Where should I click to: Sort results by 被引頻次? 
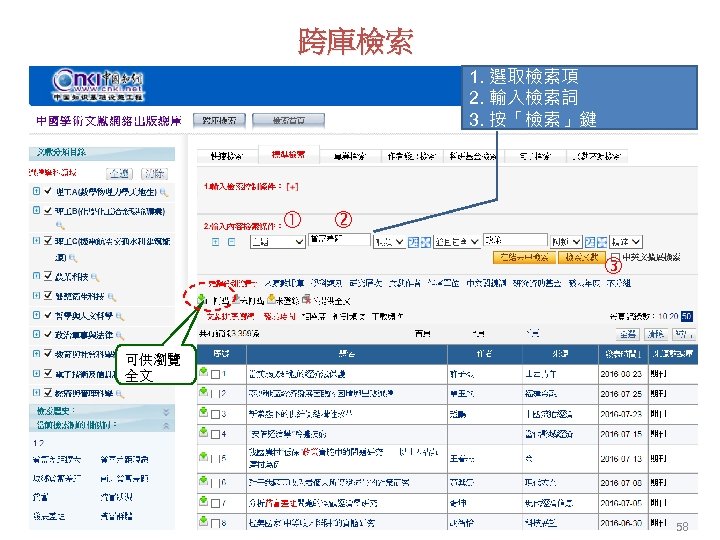click(349, 316)
